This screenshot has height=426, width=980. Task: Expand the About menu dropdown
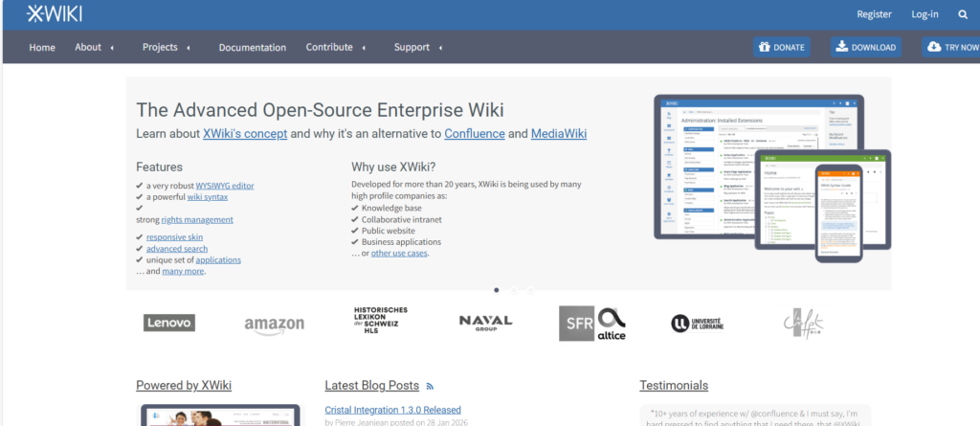click(94, 47)
